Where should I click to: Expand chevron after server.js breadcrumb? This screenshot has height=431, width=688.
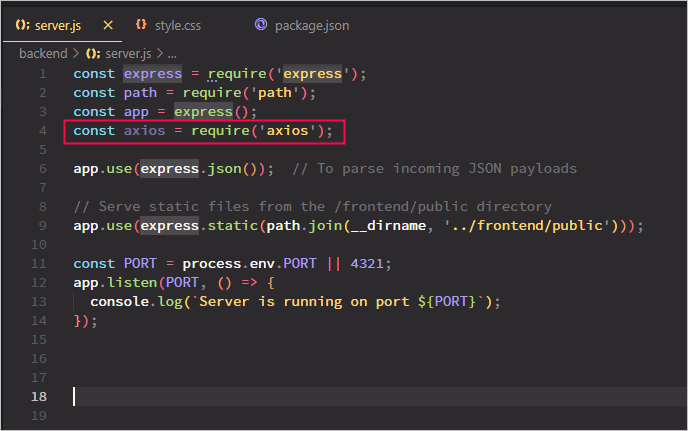pyautogui.click(x=160, y=54)
